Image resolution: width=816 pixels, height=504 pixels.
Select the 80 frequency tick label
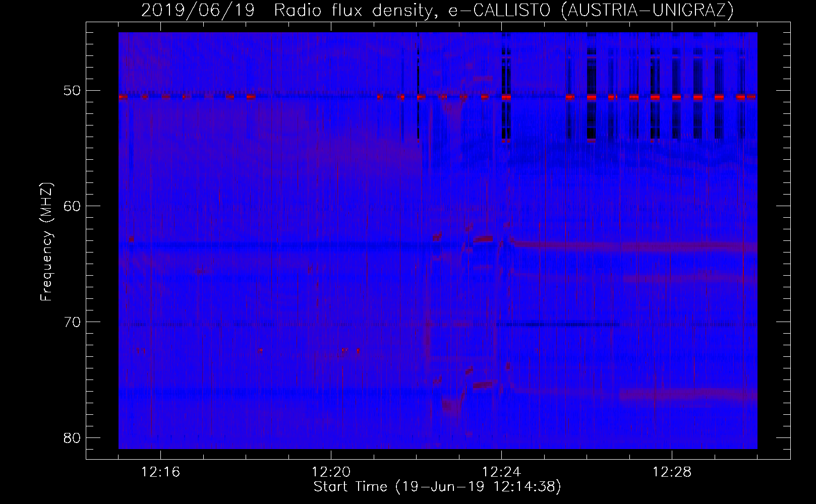(71, 437)
